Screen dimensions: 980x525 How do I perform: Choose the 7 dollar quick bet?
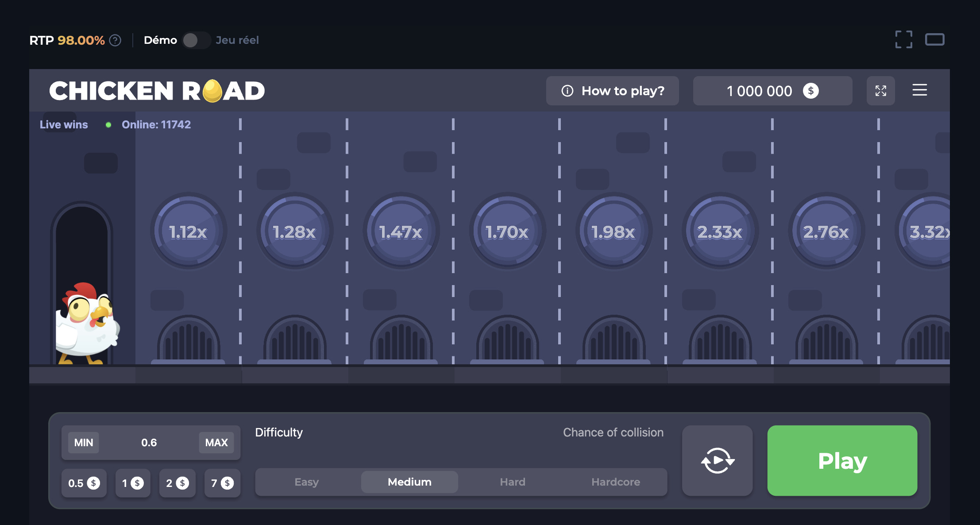coord(222,483)
